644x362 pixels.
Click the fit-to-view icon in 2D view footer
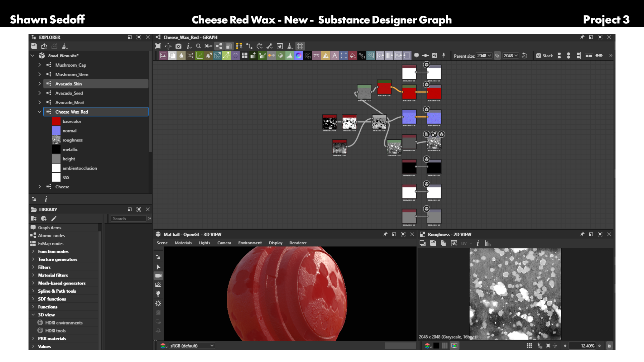(x=548, y=346)
